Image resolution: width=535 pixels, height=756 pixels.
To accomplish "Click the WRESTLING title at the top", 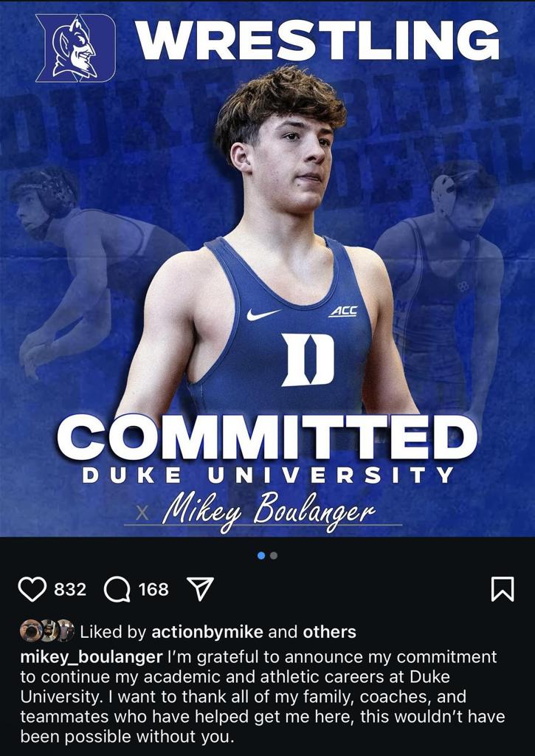I will (320, 40).
